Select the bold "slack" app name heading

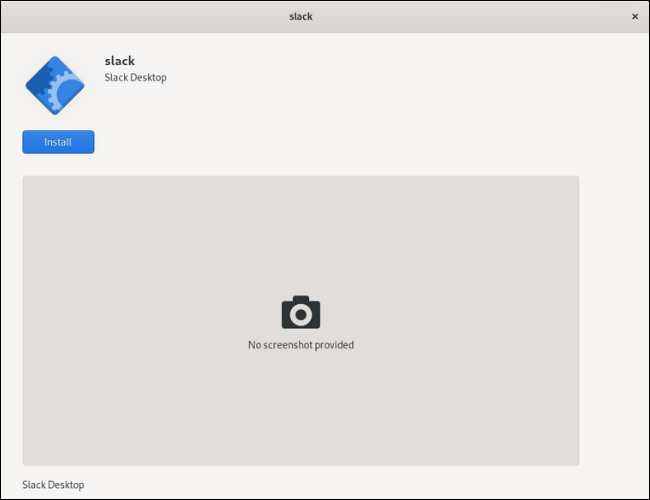tap(119, 61)
